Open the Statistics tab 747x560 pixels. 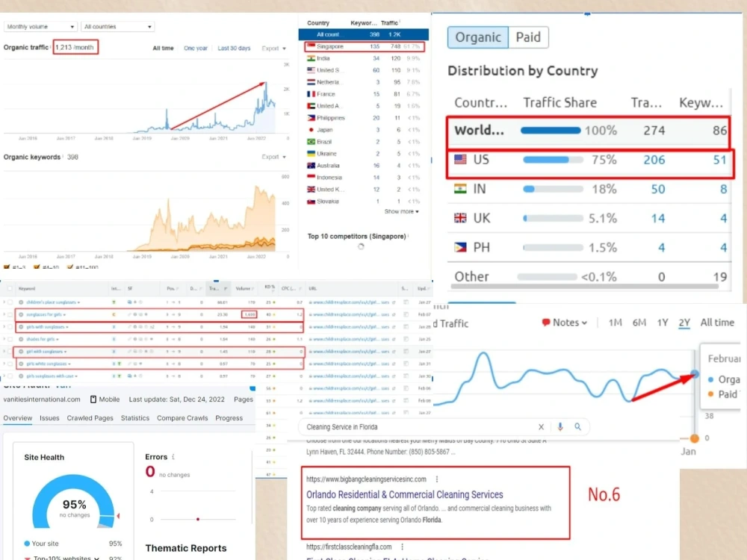134,417
